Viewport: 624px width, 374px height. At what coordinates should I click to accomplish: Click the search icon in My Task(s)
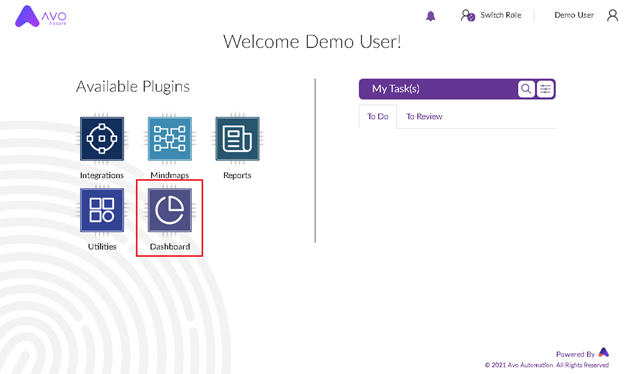point(526,89)
